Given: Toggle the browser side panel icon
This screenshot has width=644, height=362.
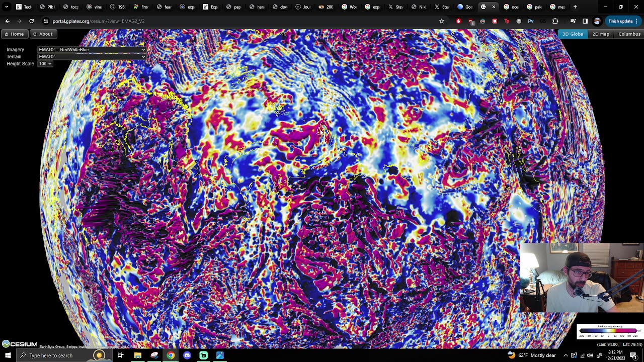Looking at the screenshot, I should pyautogui.click(x=585, y=21).
